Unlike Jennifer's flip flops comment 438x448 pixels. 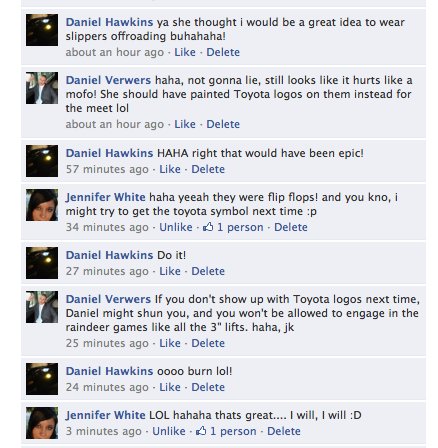tap(176, 227)
